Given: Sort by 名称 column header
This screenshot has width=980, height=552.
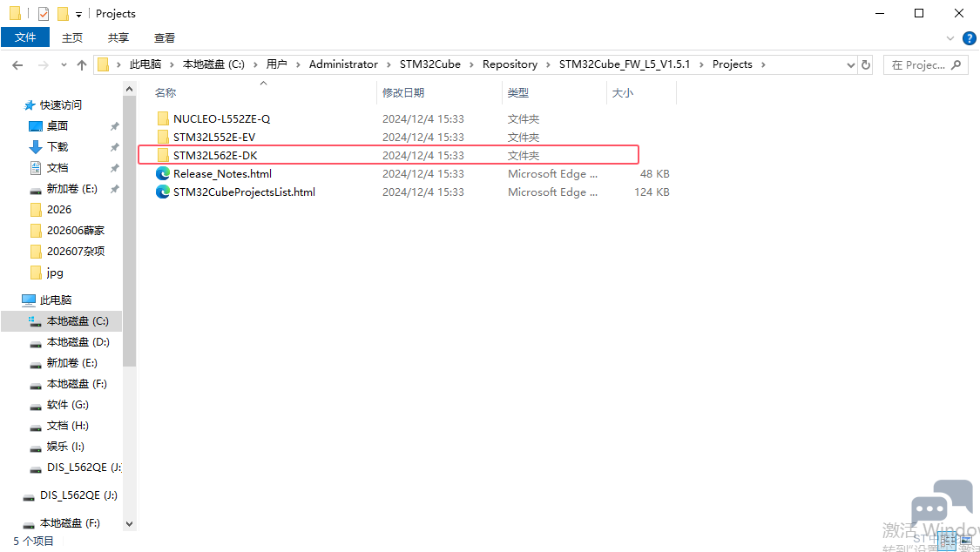Looking at the screenshot, I should (x=166, y=93).
